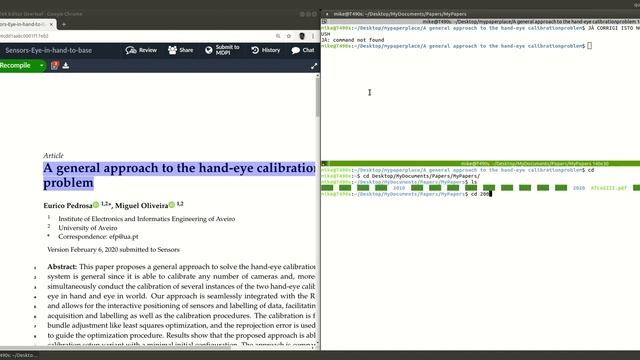The width and height of the screenshot is (640, 360).
Task: Open the Chrome profile avatar
Action: [302, 36]
